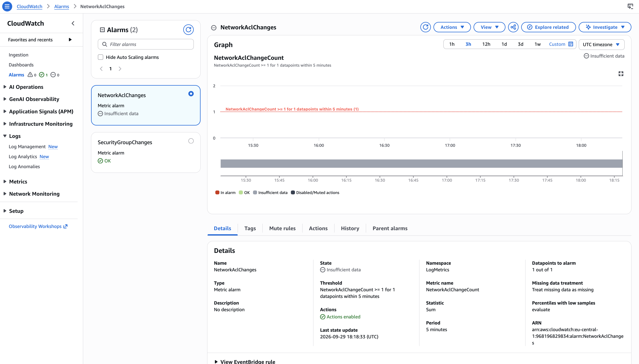This screenshot has height=364, width=639.
Task: Select the NetworkAclChanges alarm radio button
Action: click(x=191, y=94)
